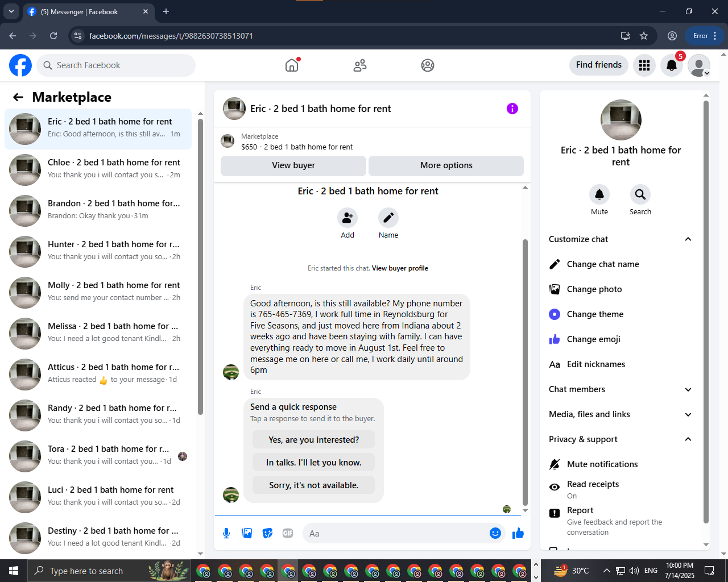Send quick response 'Yes, are you interested?'
The image size is (728, 582).
(x=314, y=440)
